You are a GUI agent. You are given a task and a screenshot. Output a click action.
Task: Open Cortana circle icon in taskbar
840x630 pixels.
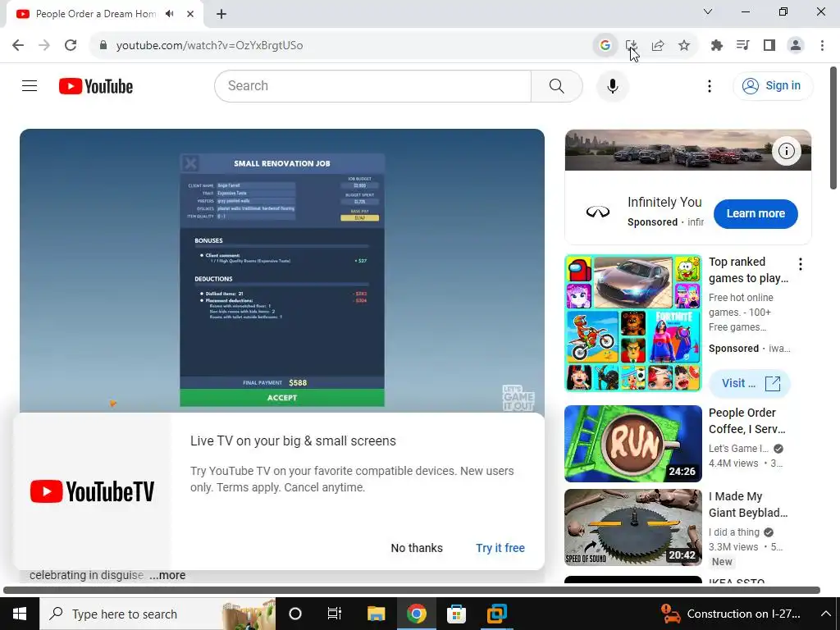pyautogui.click(x=295, y=614)
